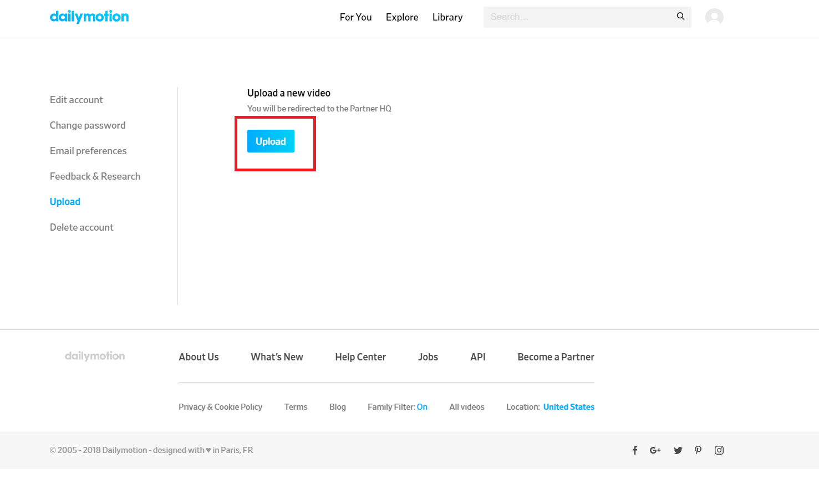Visit the Help Center link
The image size is (819, 504).
pyautogui.click(x=360, y=357)
